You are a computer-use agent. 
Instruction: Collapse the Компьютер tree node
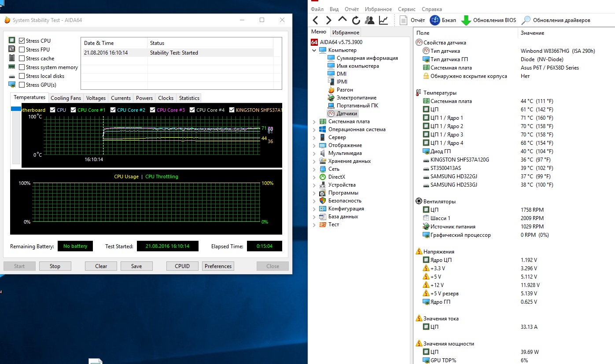coord(314,50)
